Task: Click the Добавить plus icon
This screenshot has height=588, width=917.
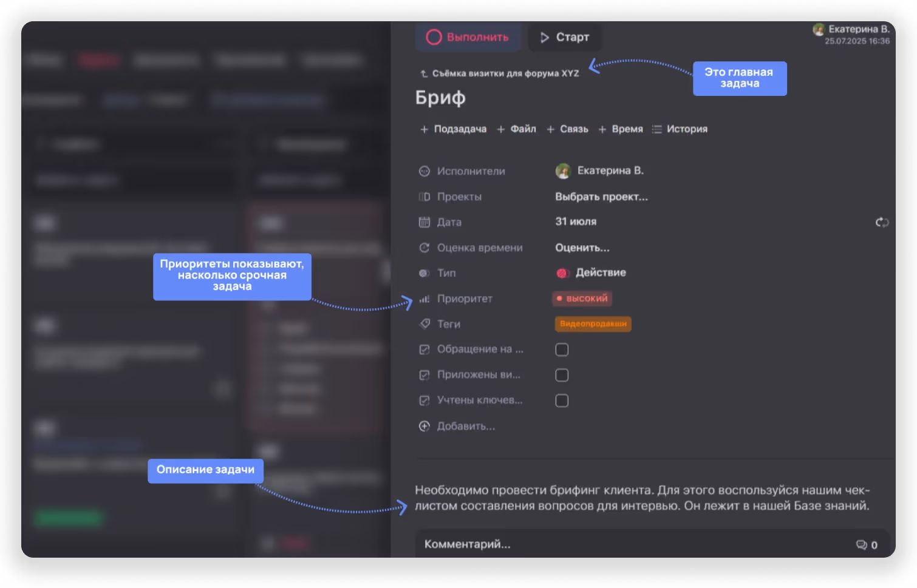Action: coord(424,426)
